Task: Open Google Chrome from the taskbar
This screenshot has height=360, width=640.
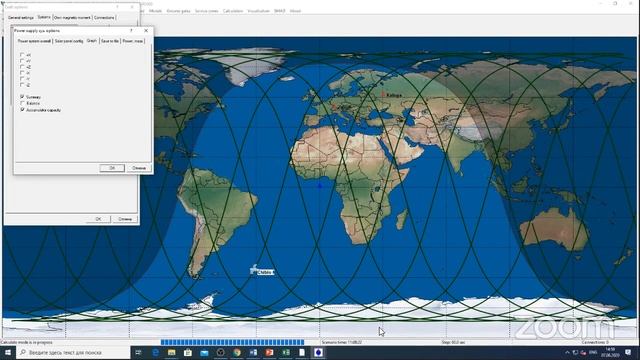Action: [237, 352]
